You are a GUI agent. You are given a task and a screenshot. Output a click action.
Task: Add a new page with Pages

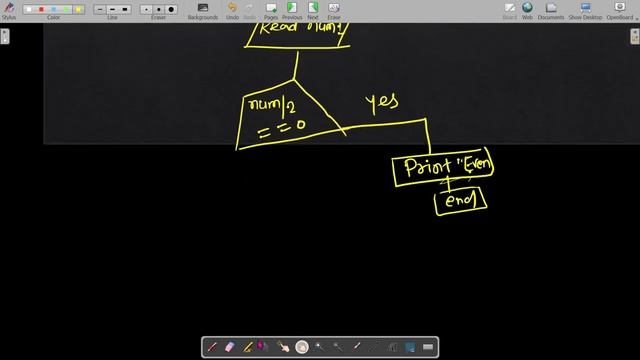pos(271,11)
